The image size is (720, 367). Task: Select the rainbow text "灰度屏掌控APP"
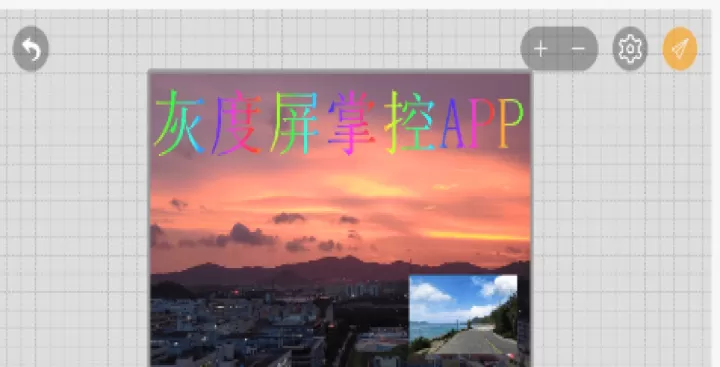click(x=339, y=123)
